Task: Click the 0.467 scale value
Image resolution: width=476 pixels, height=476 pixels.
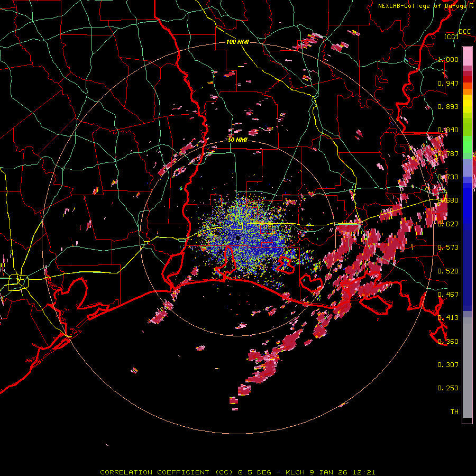Action: 448,295
